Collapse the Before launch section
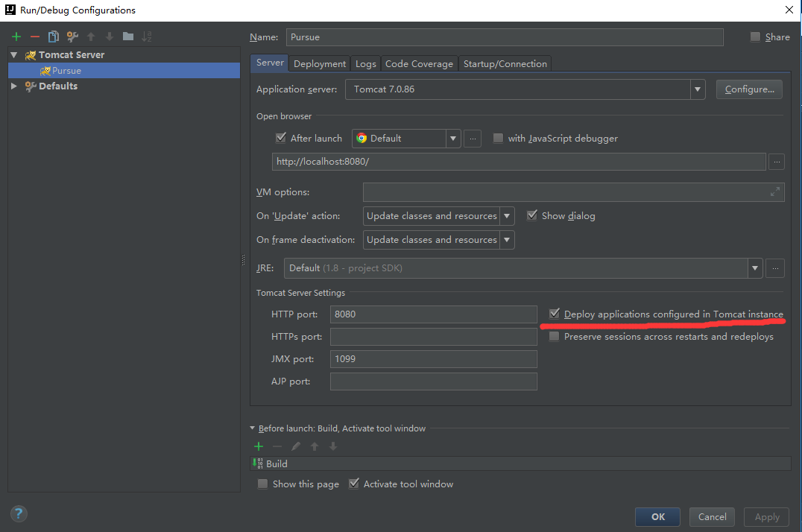 pos(252,428)
